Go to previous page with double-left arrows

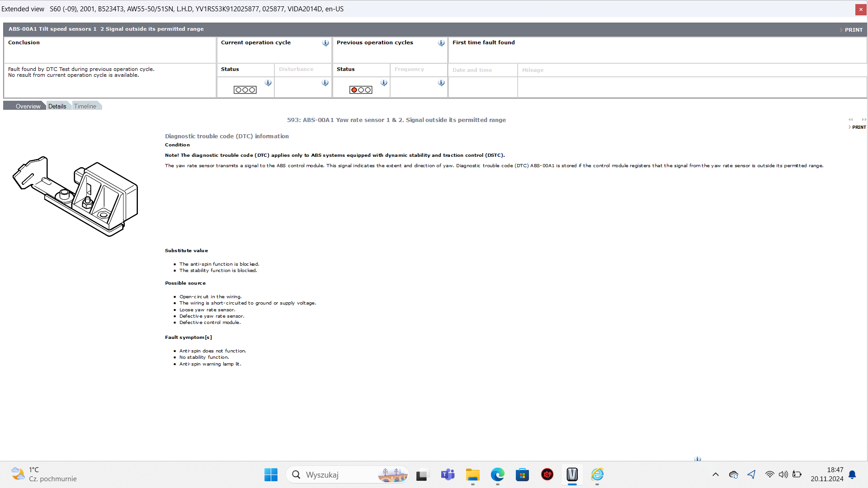851,120
